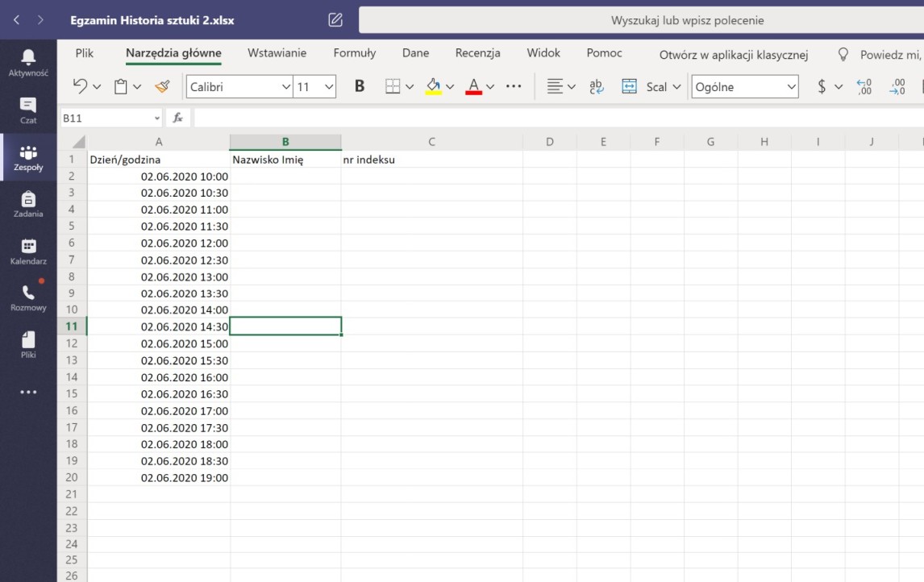The height and width of the screenshot is (582, 924).
Task: Open the Zespoły sidebar icon
Action: pos(28,157)
